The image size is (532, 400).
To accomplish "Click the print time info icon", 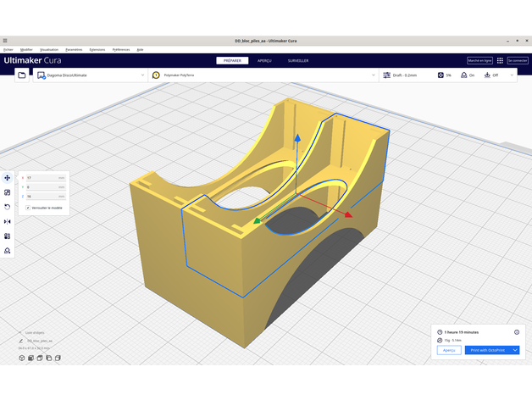I will [x=517, y=332].
